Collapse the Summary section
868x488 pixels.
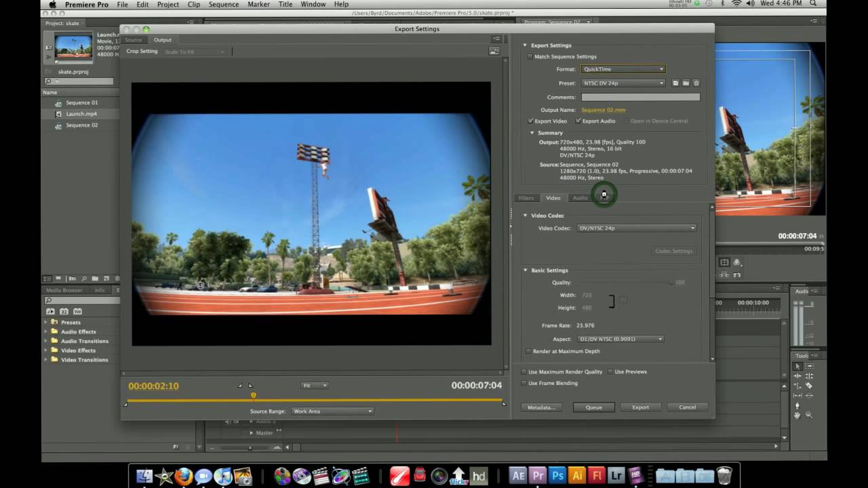click(532, 133)
